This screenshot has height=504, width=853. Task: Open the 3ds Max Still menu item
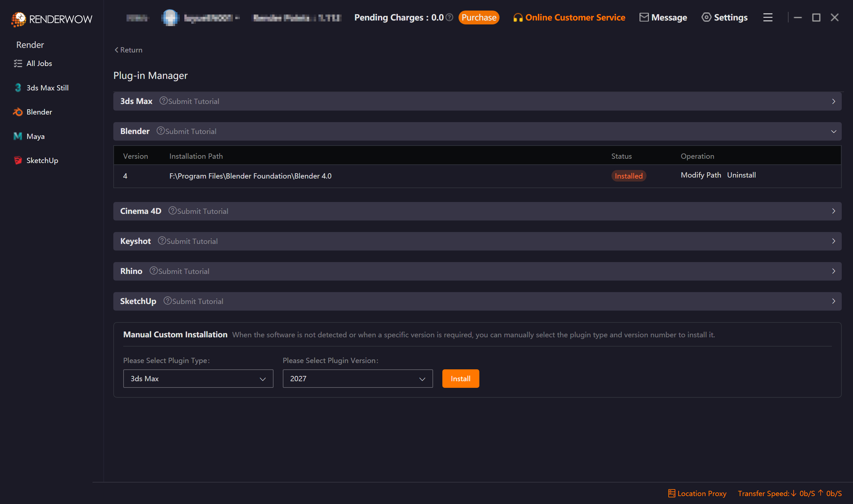(48, 87)
